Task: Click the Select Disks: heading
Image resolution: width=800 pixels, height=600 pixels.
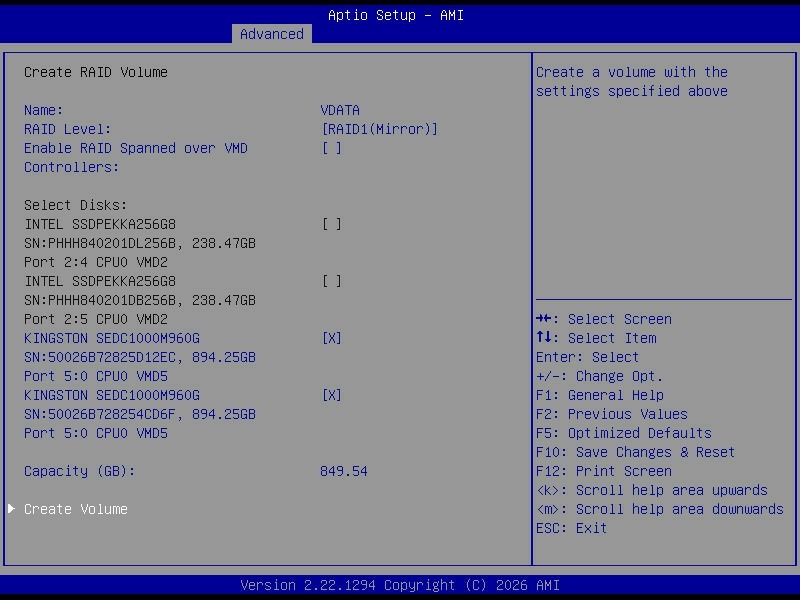Action: tap(76, 205)
